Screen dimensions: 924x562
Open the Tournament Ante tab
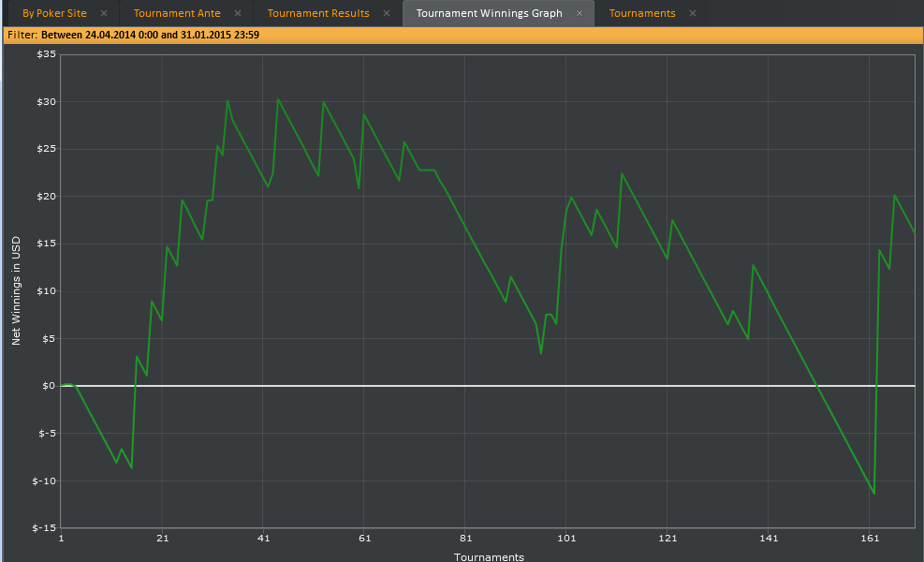coord(177,13)
